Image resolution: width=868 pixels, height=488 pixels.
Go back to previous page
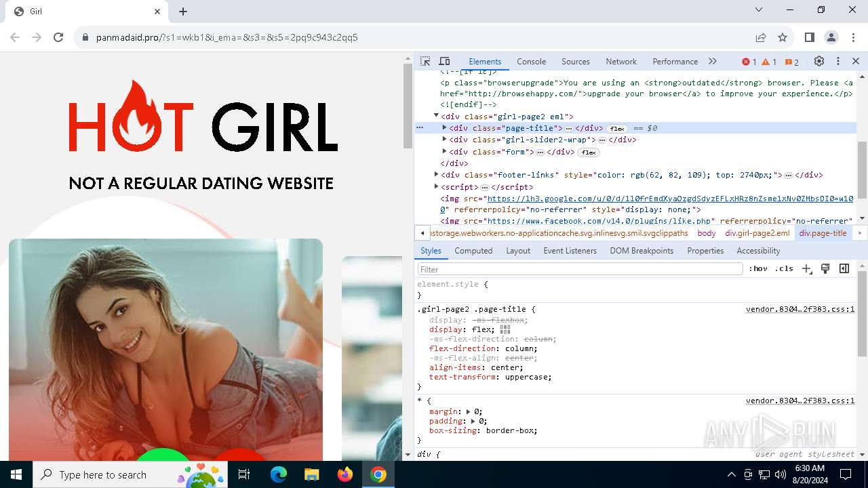pos(16,37)
